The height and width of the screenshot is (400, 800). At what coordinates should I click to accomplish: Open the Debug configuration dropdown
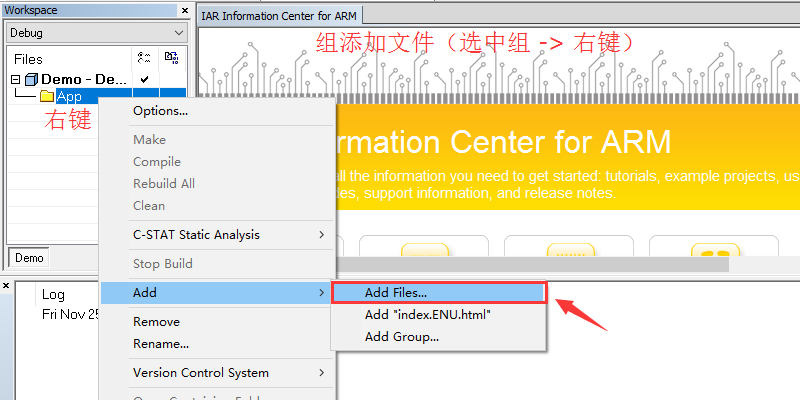point(96,33)
